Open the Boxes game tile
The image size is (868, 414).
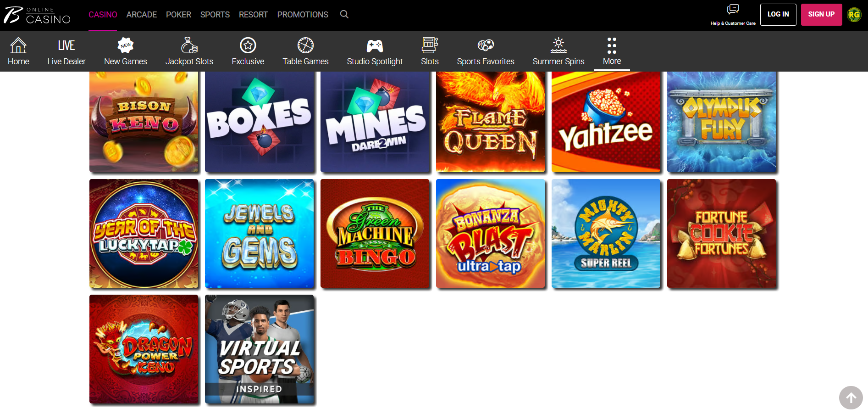[x=260, y=122]
